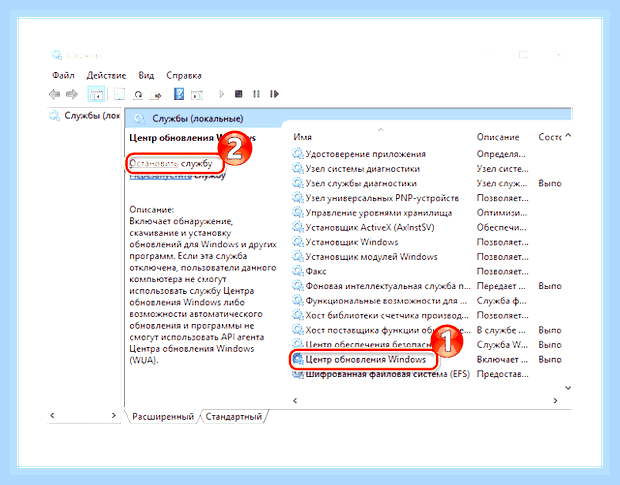The height and width of the screenshot is (485, 620).
Task: Toggle the show/hide action pane icon
Action: point(197,95)
